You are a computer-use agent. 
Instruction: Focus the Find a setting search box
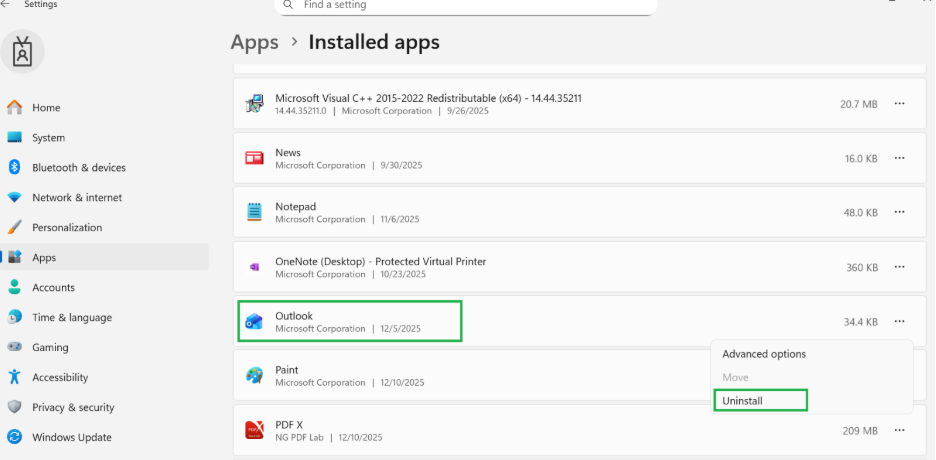pos(466,5)
